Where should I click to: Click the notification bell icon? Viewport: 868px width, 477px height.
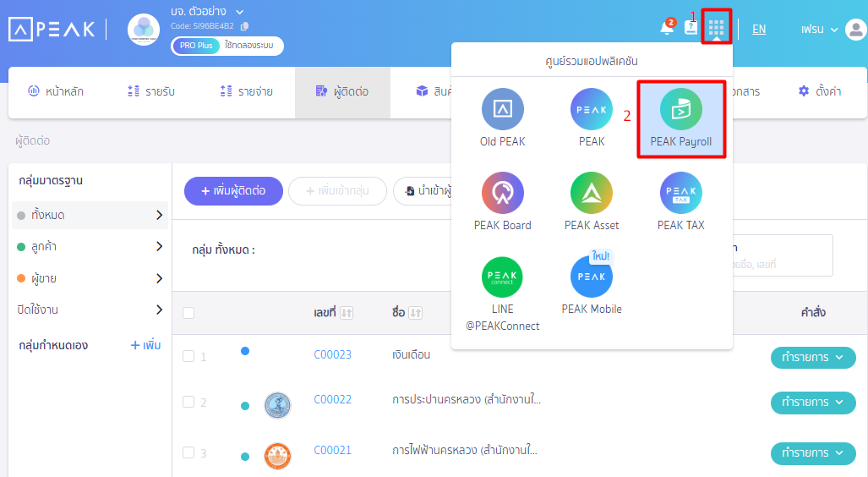(666, 29)
